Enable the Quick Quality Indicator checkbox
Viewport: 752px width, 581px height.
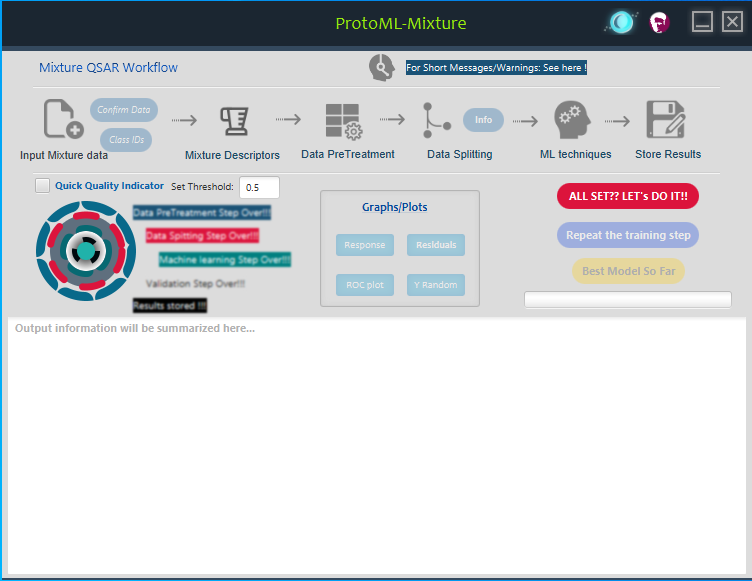pos(42,186)
